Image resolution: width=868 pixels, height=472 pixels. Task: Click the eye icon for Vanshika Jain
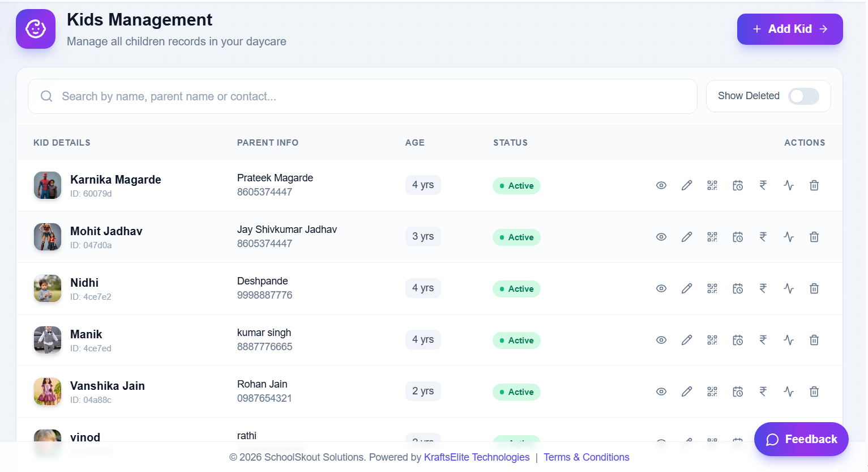click(661, 391)
